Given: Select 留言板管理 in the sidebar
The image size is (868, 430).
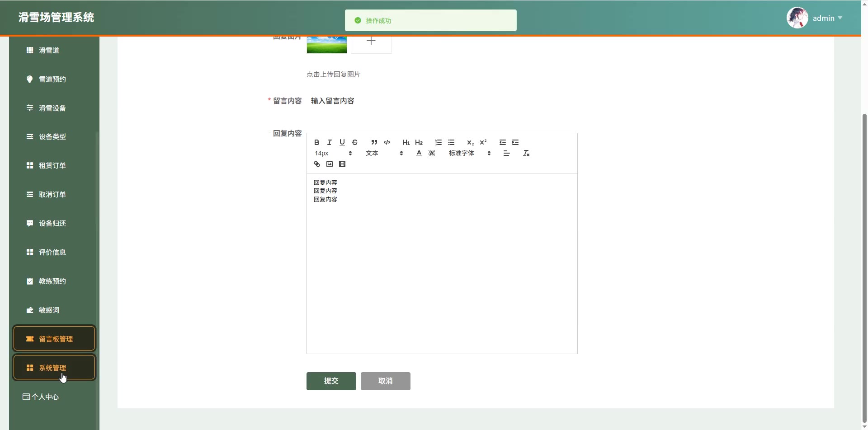Looking at the screenshot, I should (54, 338).
